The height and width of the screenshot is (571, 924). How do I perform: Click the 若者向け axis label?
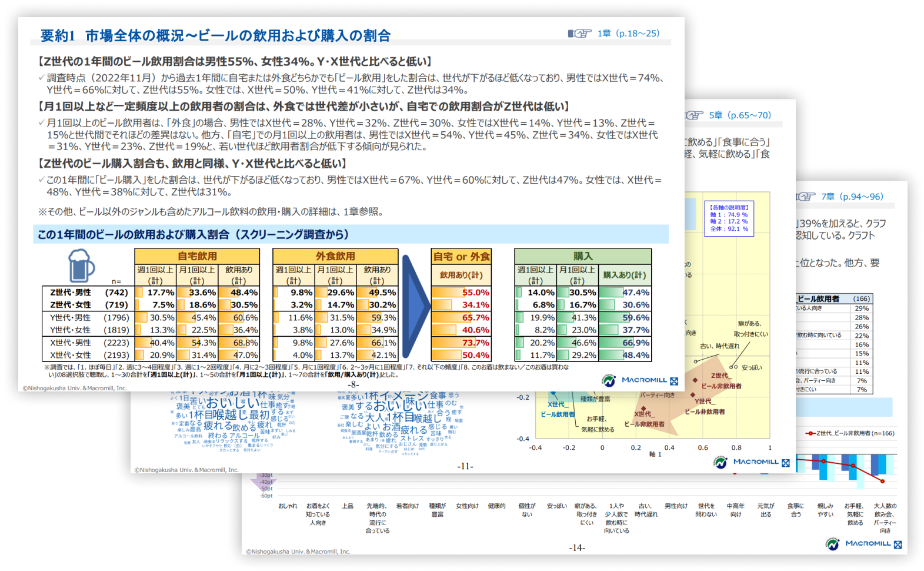click(408, 506)
